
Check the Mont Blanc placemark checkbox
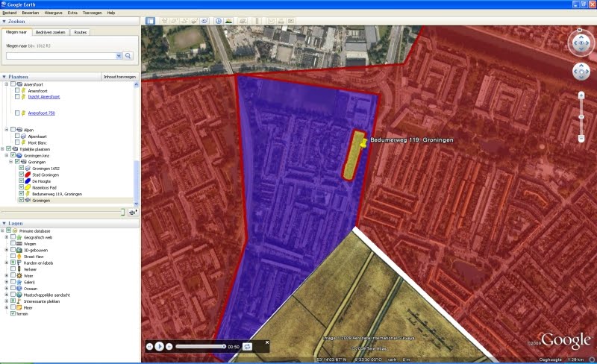(x=17, y=142)
